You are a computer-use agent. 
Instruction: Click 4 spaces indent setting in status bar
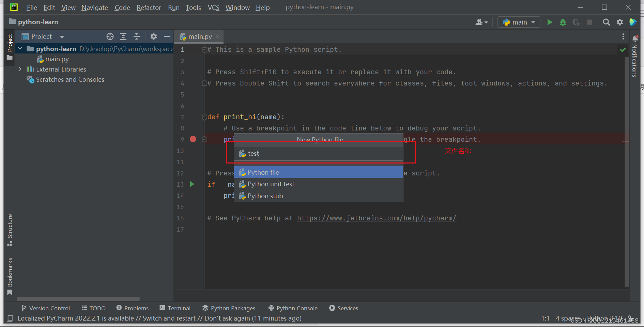[568, 318]
